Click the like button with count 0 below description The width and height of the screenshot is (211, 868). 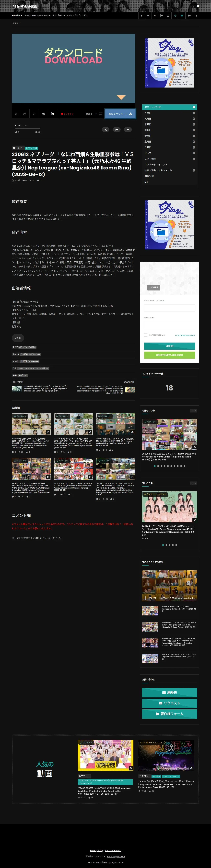(18, 338)
